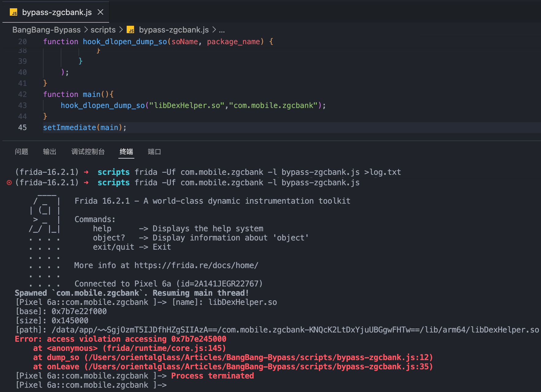
Task: Click the last terminal prompt line
Action: point(91,385)
